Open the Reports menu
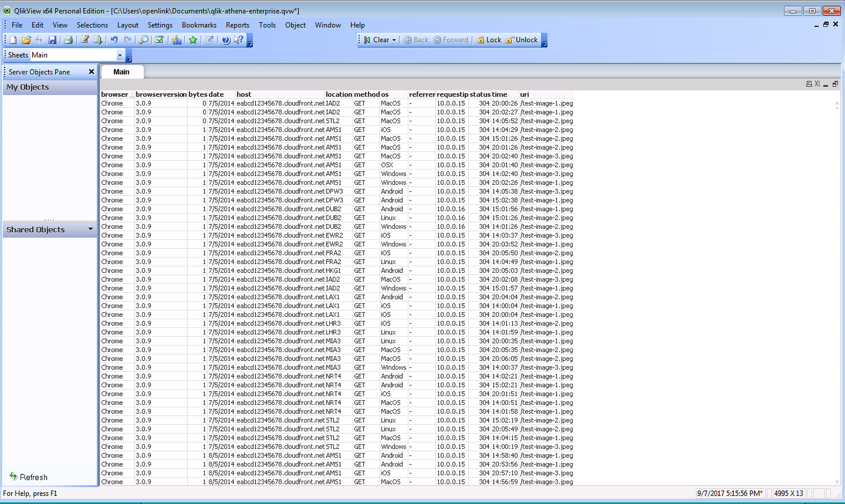845x504 pixels. (238, 25)
